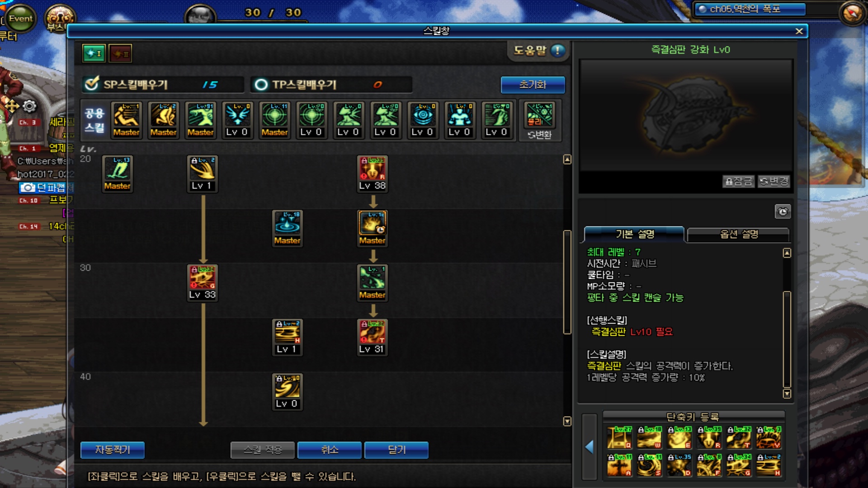Click the 변환 skill conversion icon

pos(539,121)
